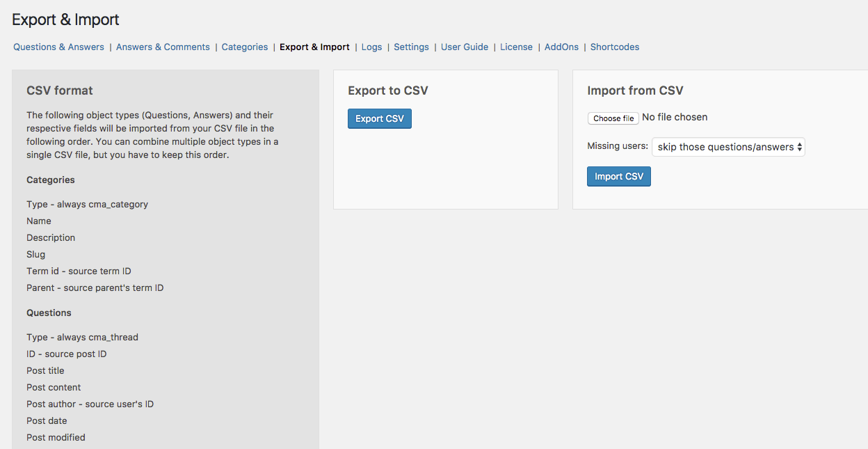
Task: Click the 'Export to CSV' heading
Action: (388, 90)
